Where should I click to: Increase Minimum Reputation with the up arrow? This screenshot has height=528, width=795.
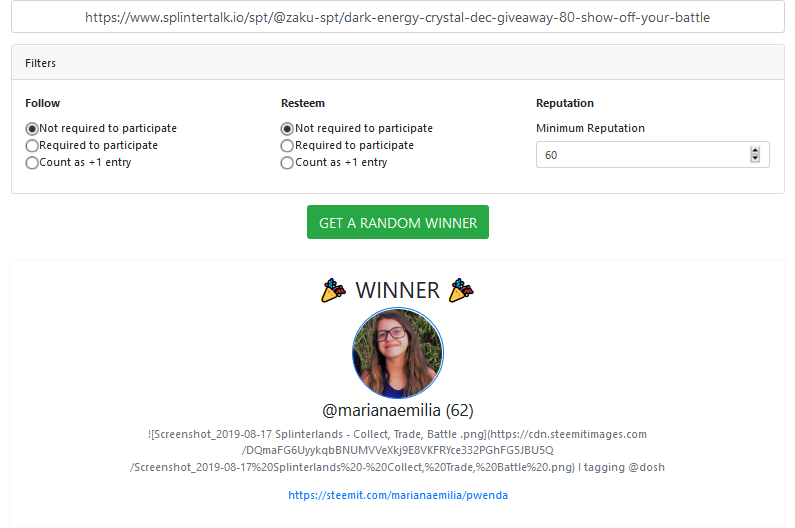755,151
